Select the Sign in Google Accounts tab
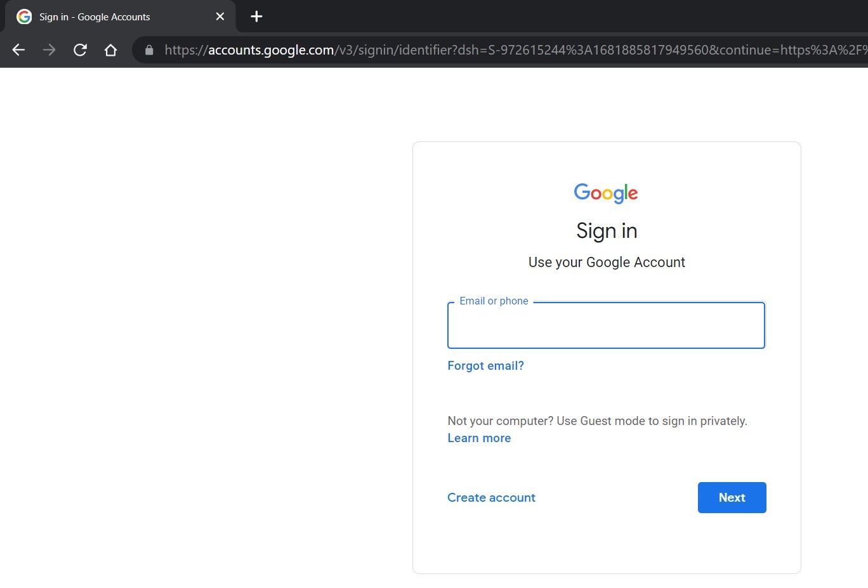Viewport: 868px width, 588px height. pos(114,16)
